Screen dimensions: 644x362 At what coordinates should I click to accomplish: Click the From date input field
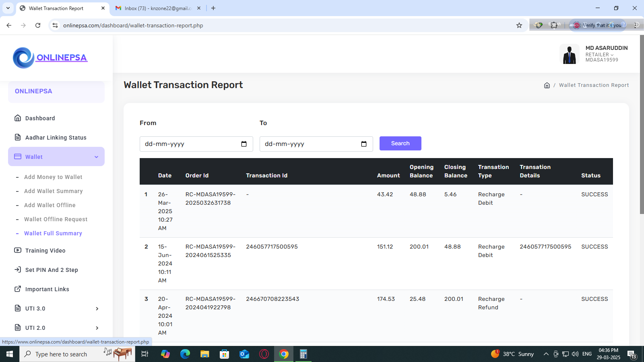pyautogui.click(x=189, y=144)
